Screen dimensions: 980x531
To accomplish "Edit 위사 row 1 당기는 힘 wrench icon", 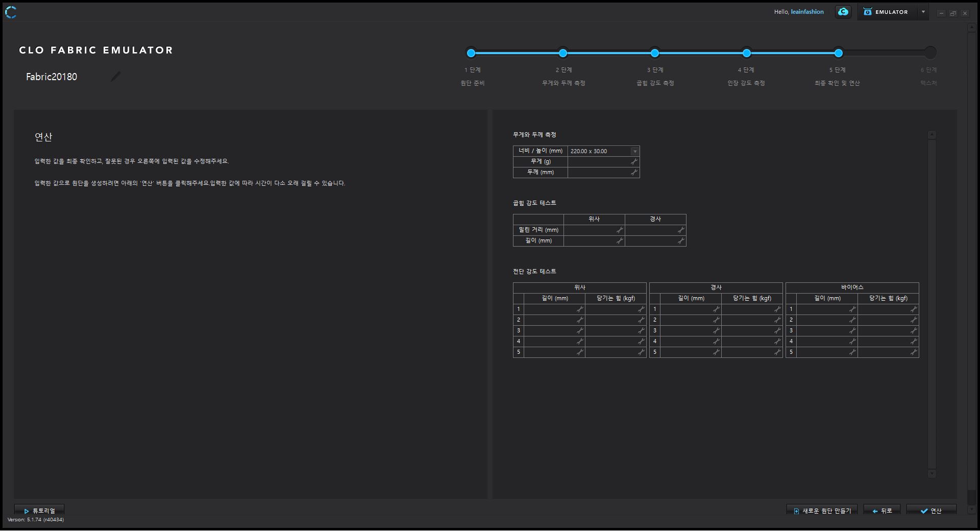I will click(x=641, y=309).
